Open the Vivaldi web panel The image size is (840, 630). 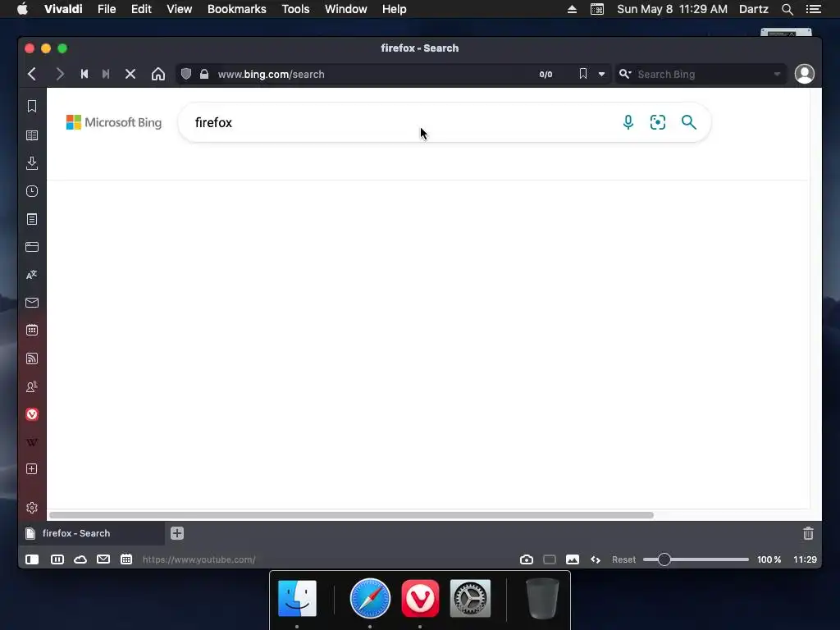click(x=32, y=414)
